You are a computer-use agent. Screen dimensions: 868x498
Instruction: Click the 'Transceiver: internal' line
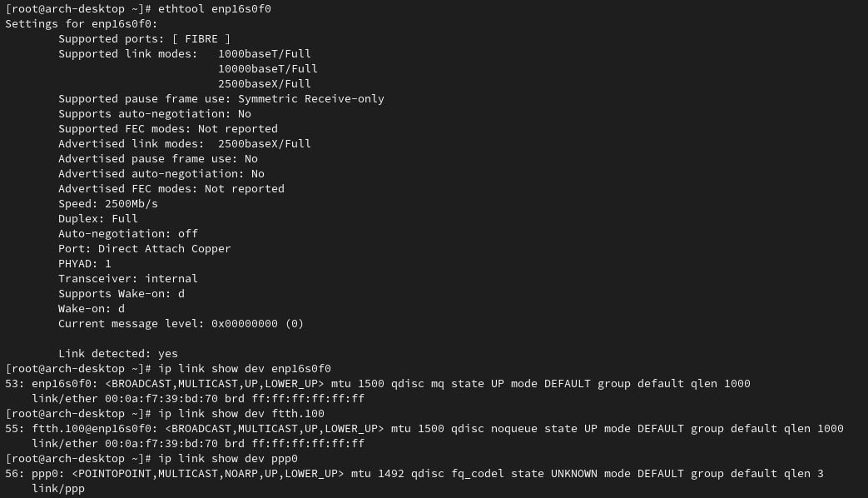(x=128, y=278)
